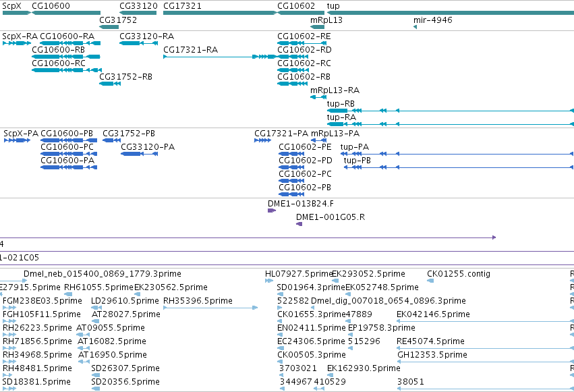
Task: Select CG17321-RA transcript line
Action: [x=220, y=57]
